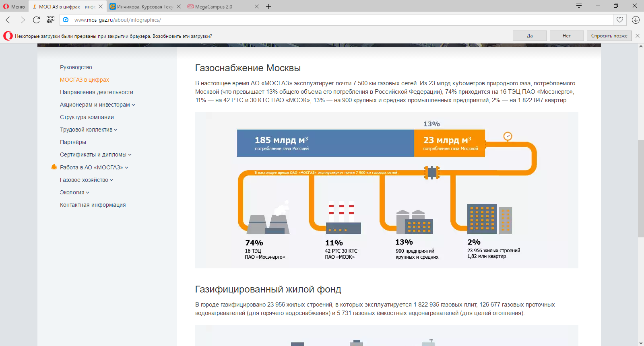Click the 2% жилых строений label
The width and height of the screenshot is (644, 346).
tap(494, 249)
